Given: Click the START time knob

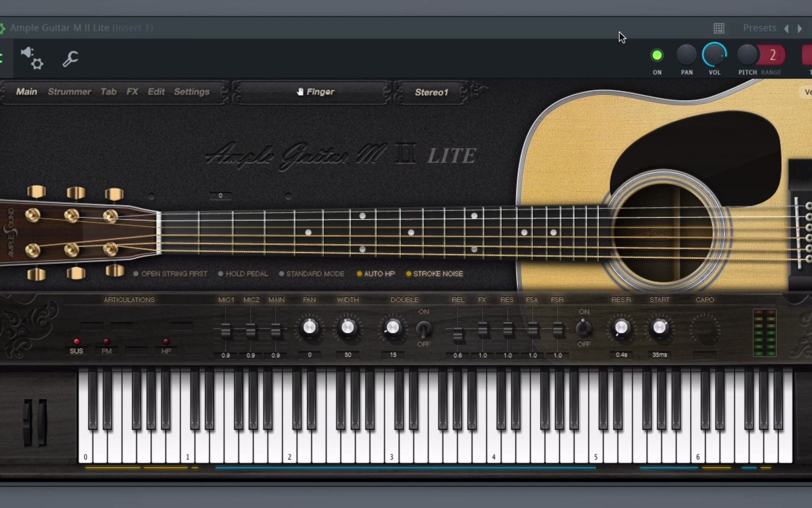Looking at the screenshot, I should (660, 327).
